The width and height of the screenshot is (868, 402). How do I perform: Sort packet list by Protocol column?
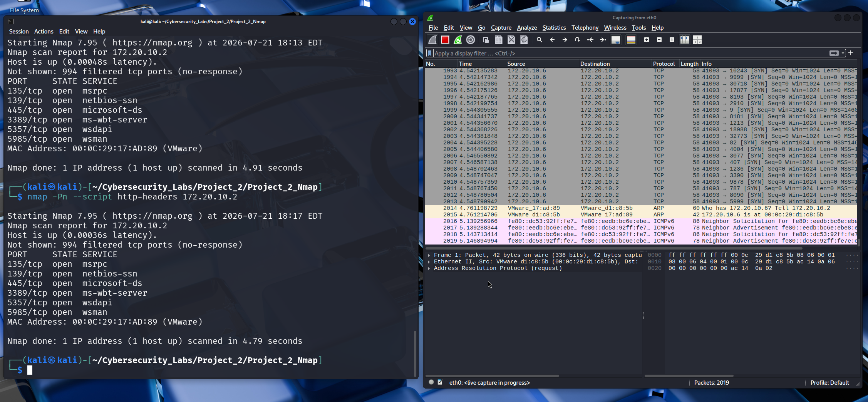pos(665,64)
